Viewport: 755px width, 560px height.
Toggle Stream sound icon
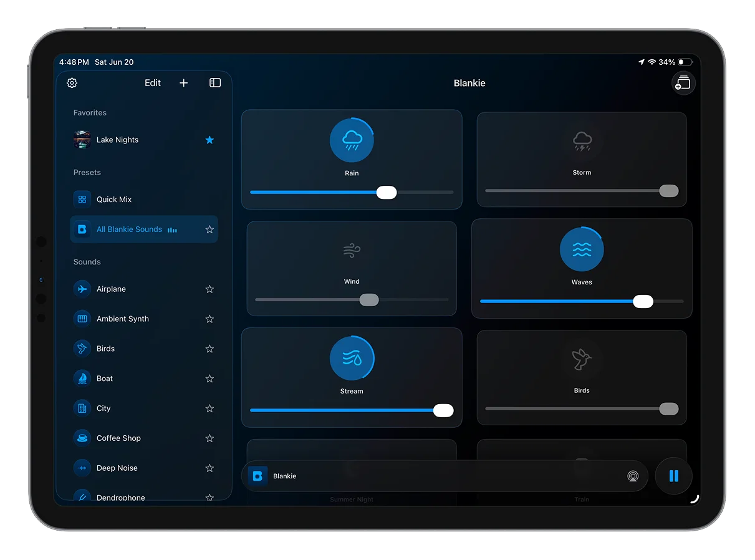click(352, 359)
